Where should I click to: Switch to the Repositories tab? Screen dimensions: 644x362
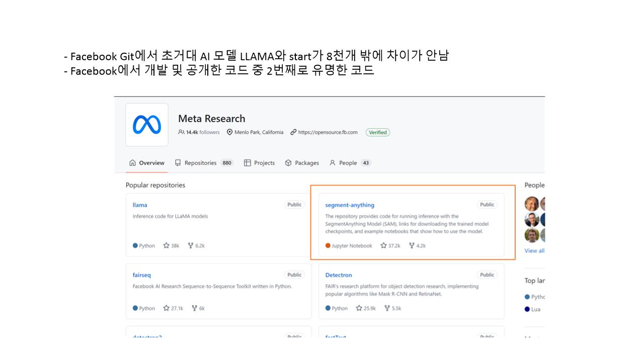(x=204, y=163)
